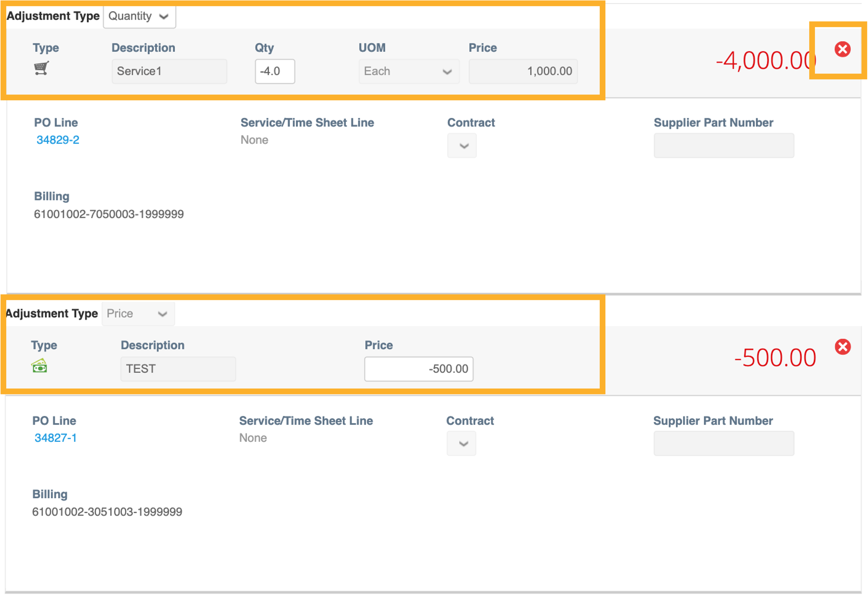Click the Supplier Part Number field on top line

pos(724,146)
